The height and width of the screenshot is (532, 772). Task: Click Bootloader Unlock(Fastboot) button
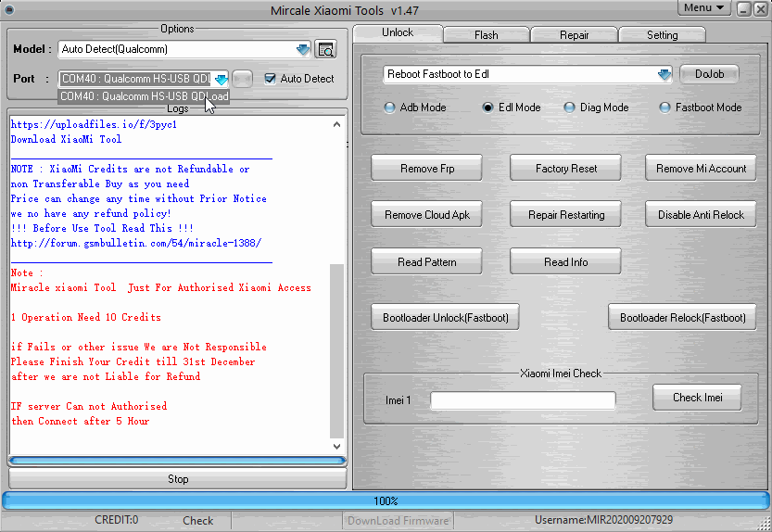tap(446, 318)
